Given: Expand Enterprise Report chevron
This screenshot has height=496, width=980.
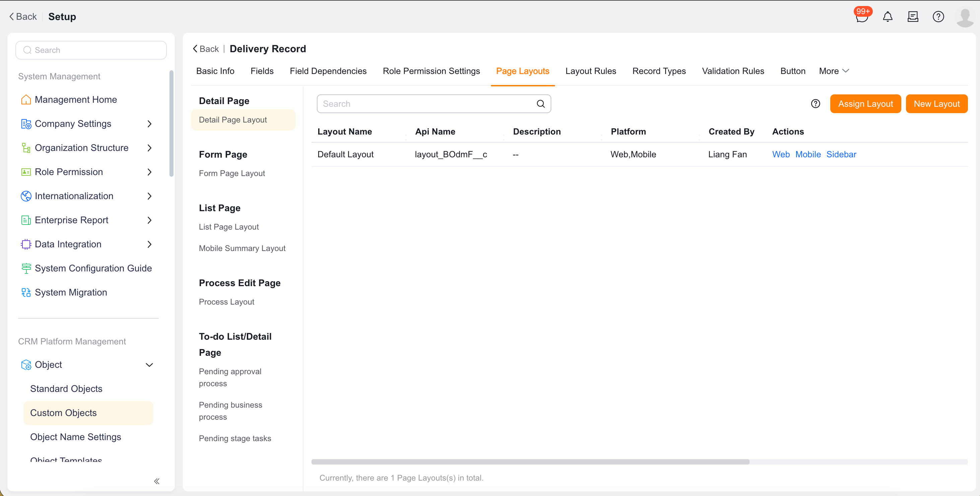Looking at the screenshot, I should pyautogui.click(x=149, y=220).
